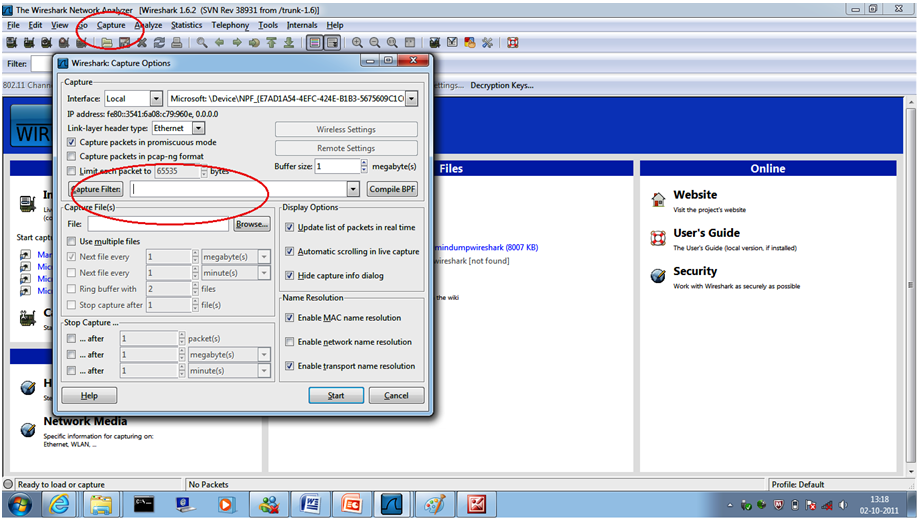This screenshot has height=521, width=920.
Task: Open the Website link under Online
Action: point(695,195)
